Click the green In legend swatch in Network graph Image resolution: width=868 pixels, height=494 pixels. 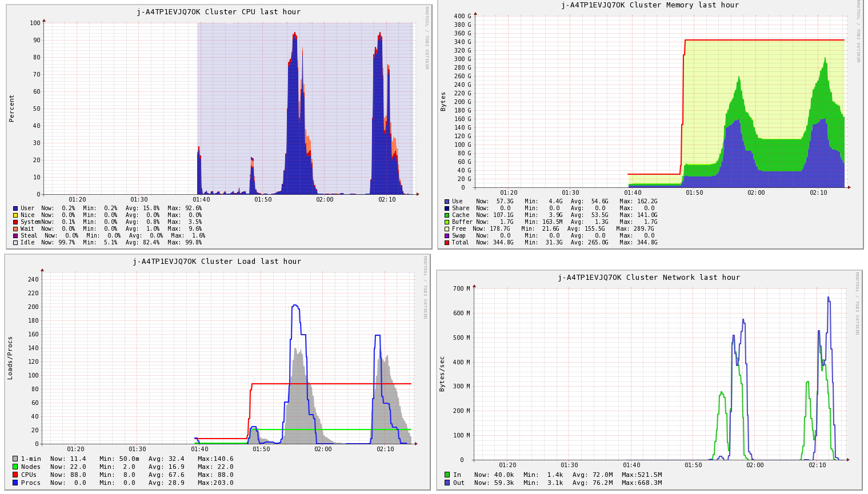pyautogui.click(x=447, y=475)
